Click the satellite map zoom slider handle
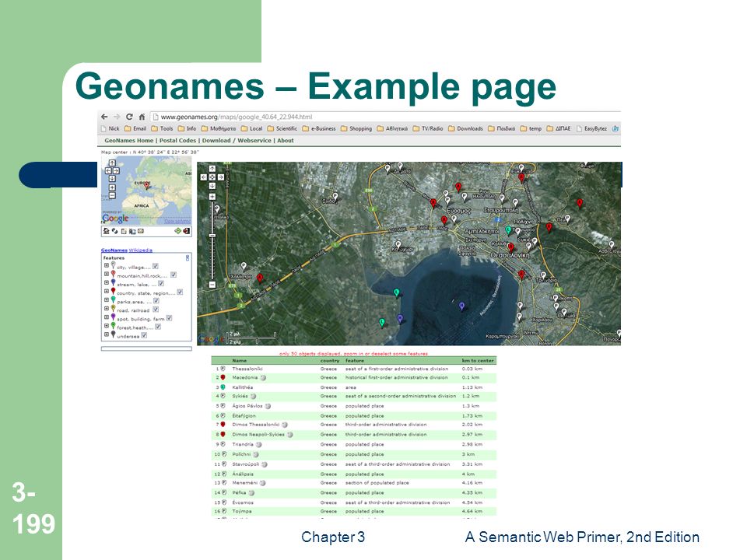The image size is (747, 560). click(x=212, y=236)
